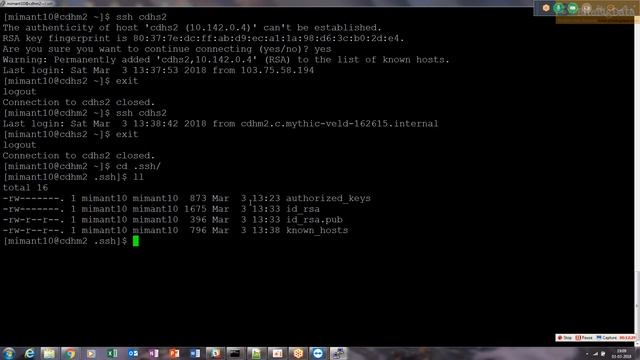Launch Internet Explorer from the taskbar
640x360 pixels.
click(x=29, y=353)
